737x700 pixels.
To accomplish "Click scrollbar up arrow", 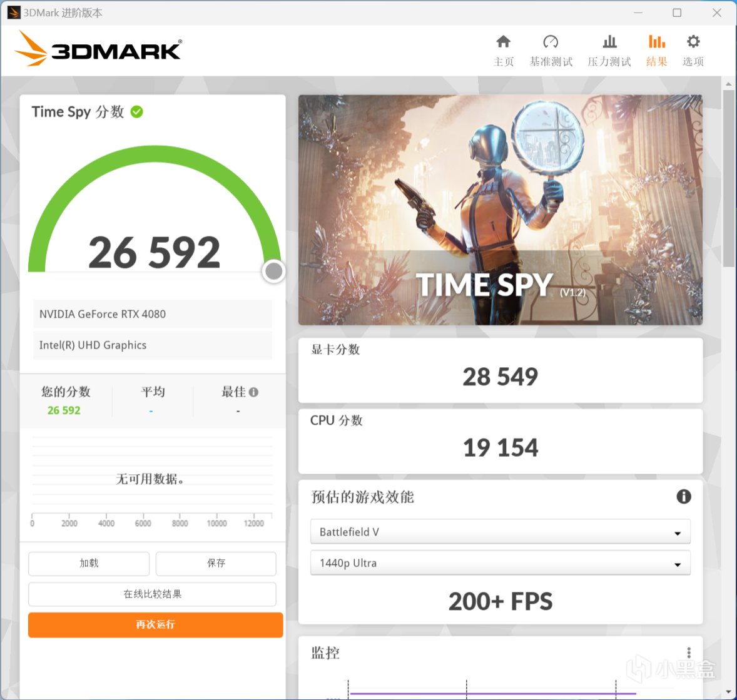I will click(728, 84).
